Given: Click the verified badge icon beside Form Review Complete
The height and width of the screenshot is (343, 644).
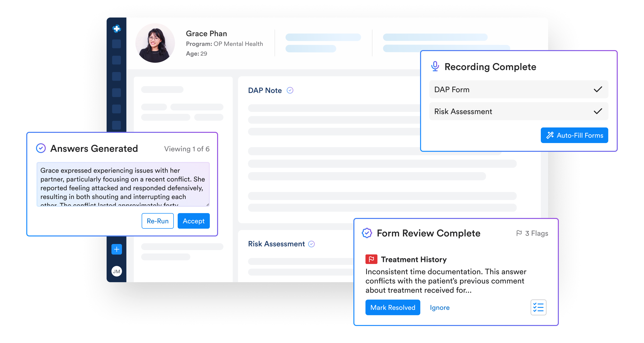Looking at the screenshot, I should [x=367, y=233].
